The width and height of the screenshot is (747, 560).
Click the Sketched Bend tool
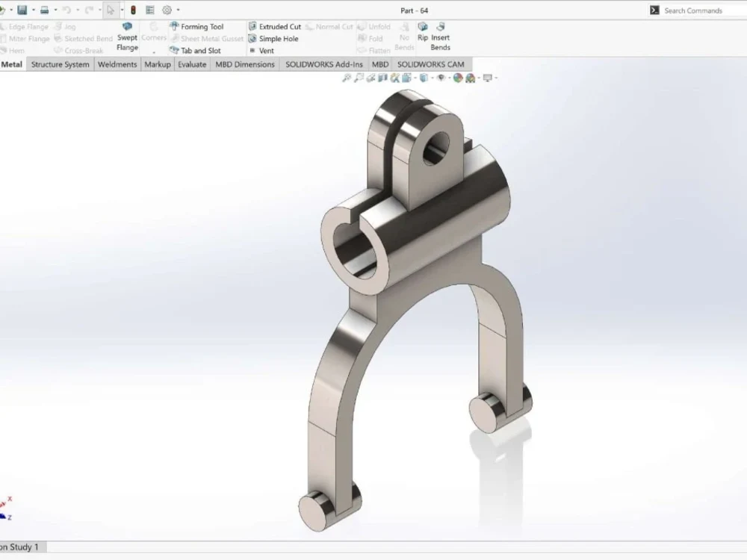[x=84, y=39]
